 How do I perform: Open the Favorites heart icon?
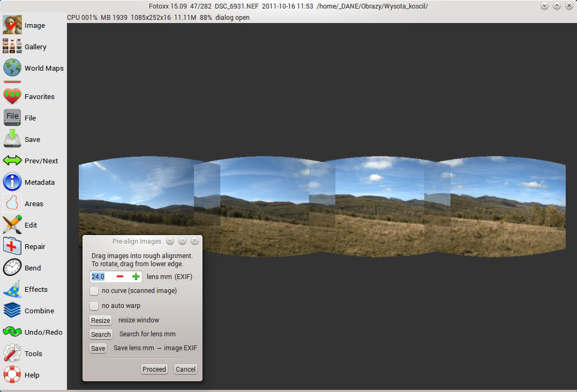tap(12, 96)
